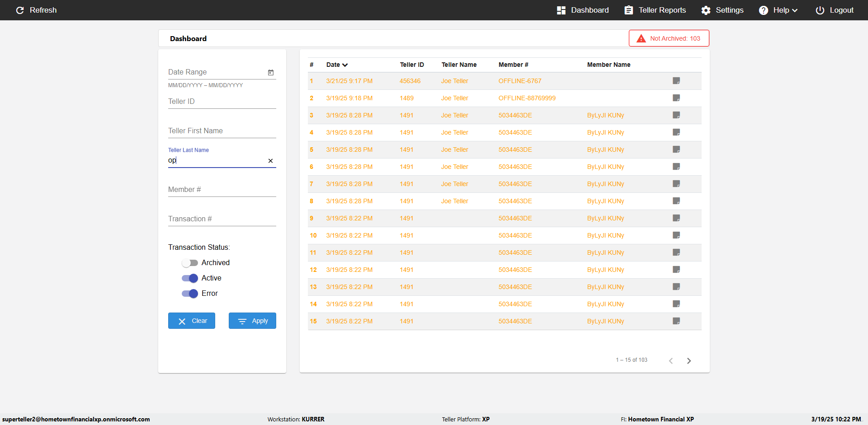Click the Settings gear icon

(706, 10)
